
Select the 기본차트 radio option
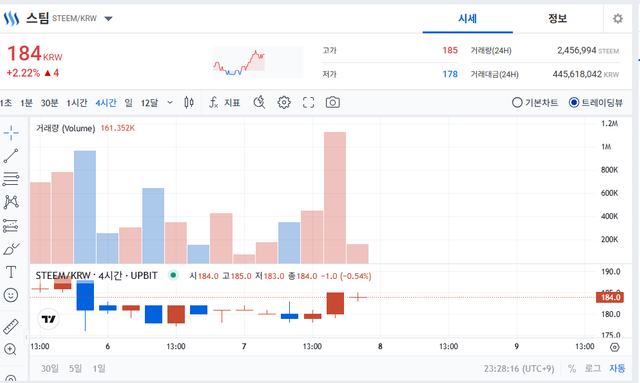(x=535, y=102)
